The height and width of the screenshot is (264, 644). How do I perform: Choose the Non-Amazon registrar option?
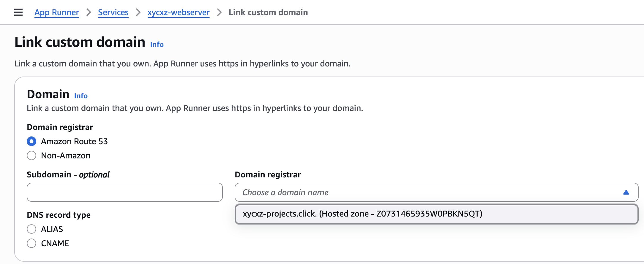31,155
